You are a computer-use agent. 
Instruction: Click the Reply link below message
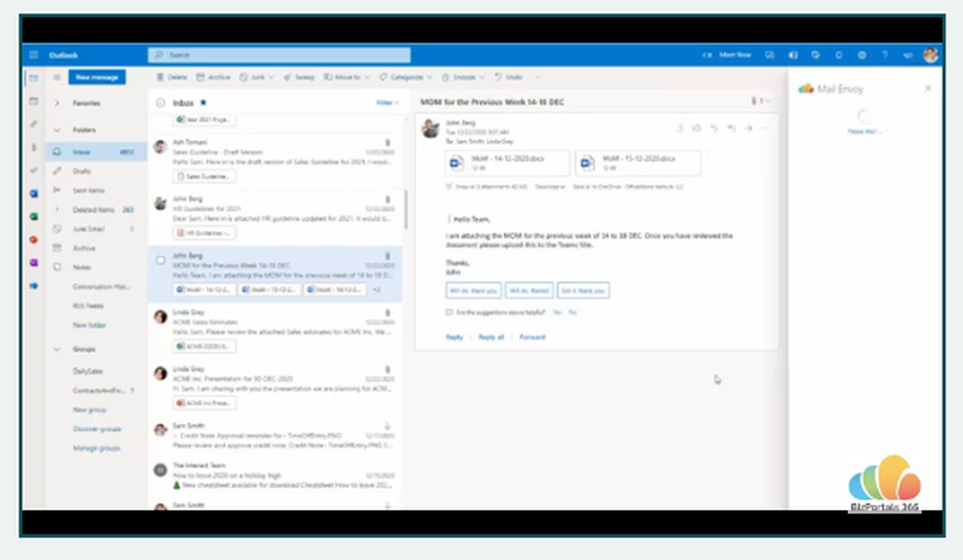coord(454,337)
